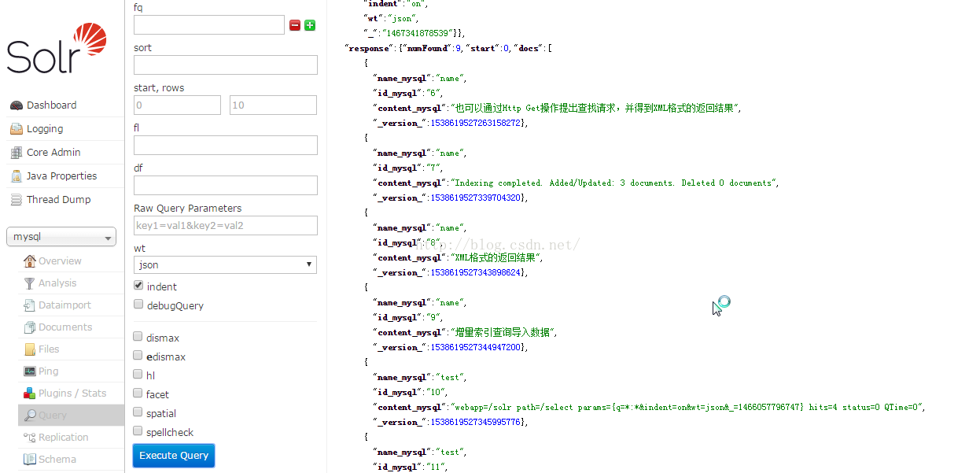Select the Query section
Image resolution: width=980 pixels, height=473 pixels.
pyautogui.click(x=53, y=416)
